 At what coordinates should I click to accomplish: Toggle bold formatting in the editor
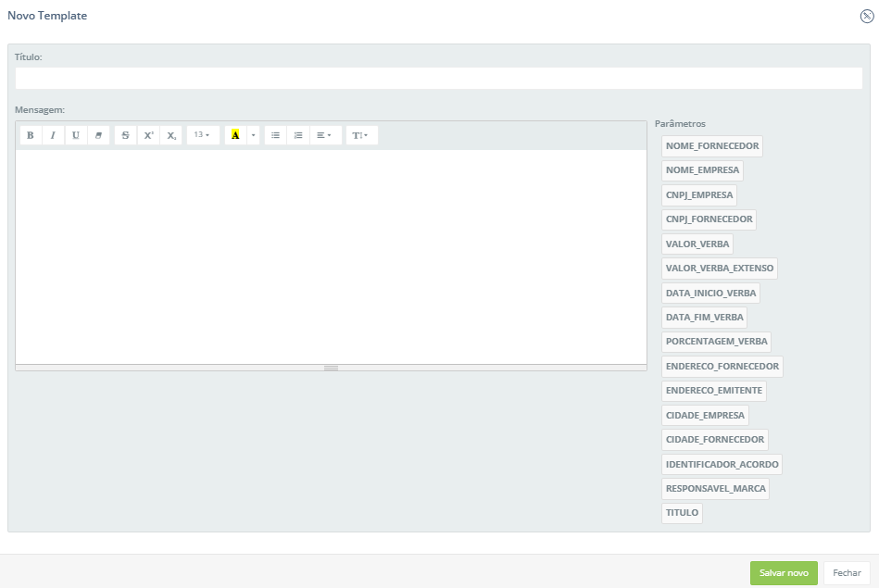click(31, 135)
